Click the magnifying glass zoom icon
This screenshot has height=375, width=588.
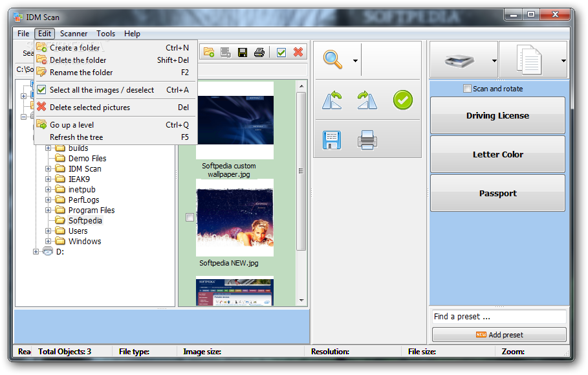[332, 60]
